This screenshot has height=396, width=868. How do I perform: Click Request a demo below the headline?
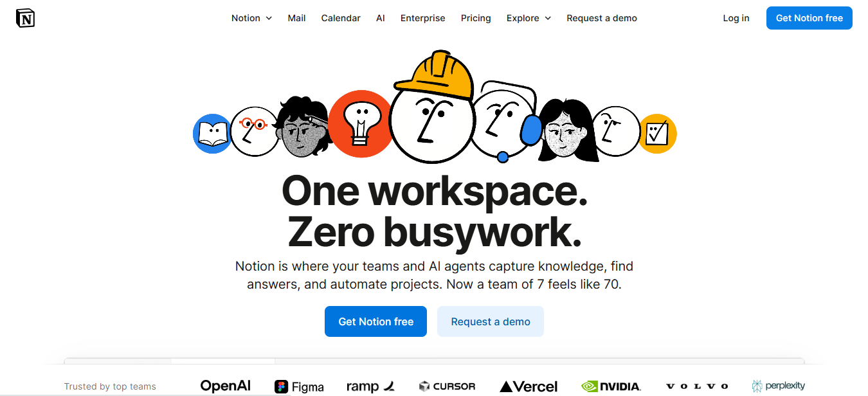coord(490,321)
